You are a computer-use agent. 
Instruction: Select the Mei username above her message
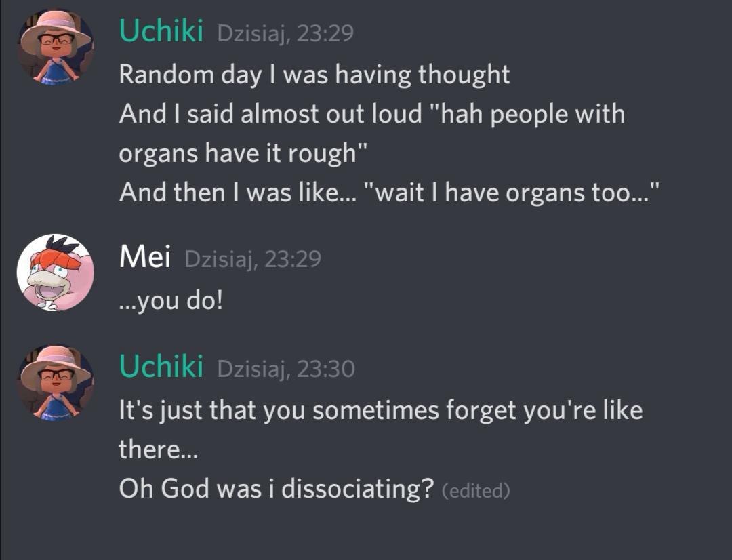(x=144, y=256)
